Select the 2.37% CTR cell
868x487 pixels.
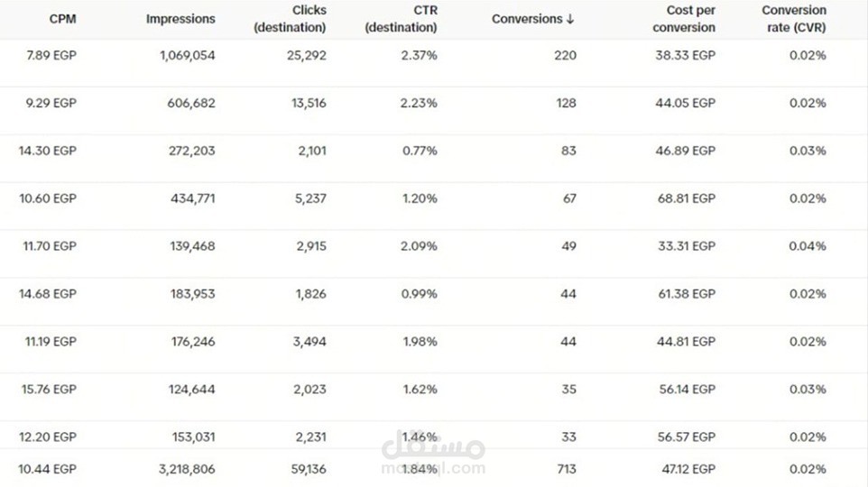click(x=419, y=55)
